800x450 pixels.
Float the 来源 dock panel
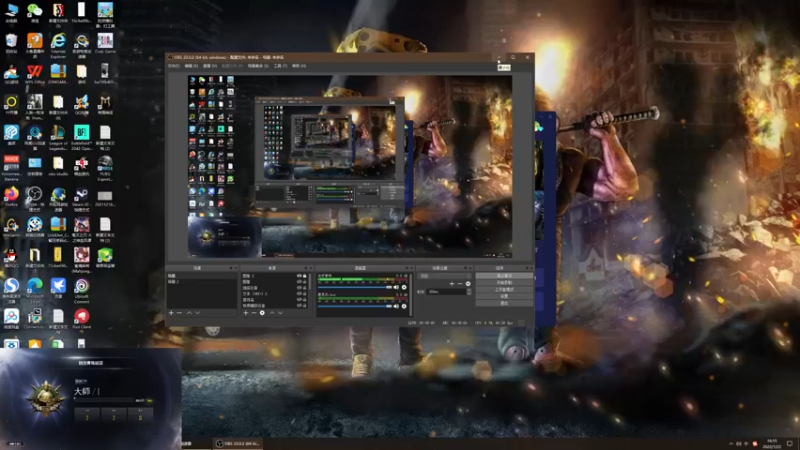click(x=306, y=268)
